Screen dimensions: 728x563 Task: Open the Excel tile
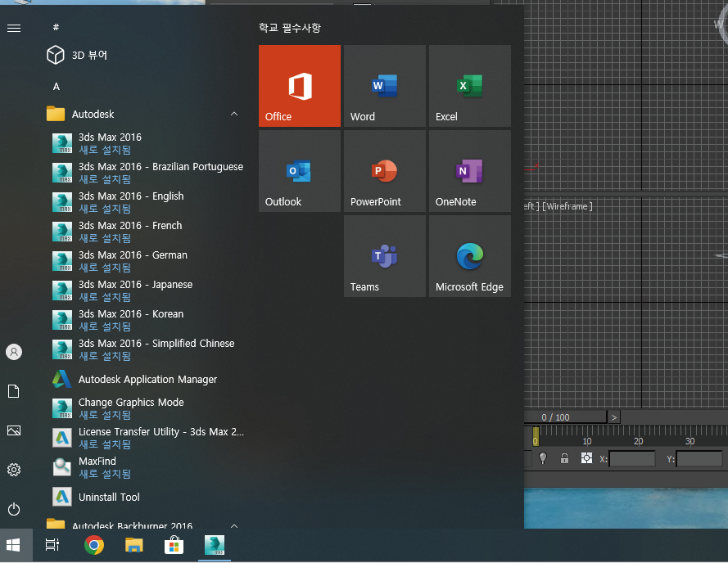tap(470, 86)
